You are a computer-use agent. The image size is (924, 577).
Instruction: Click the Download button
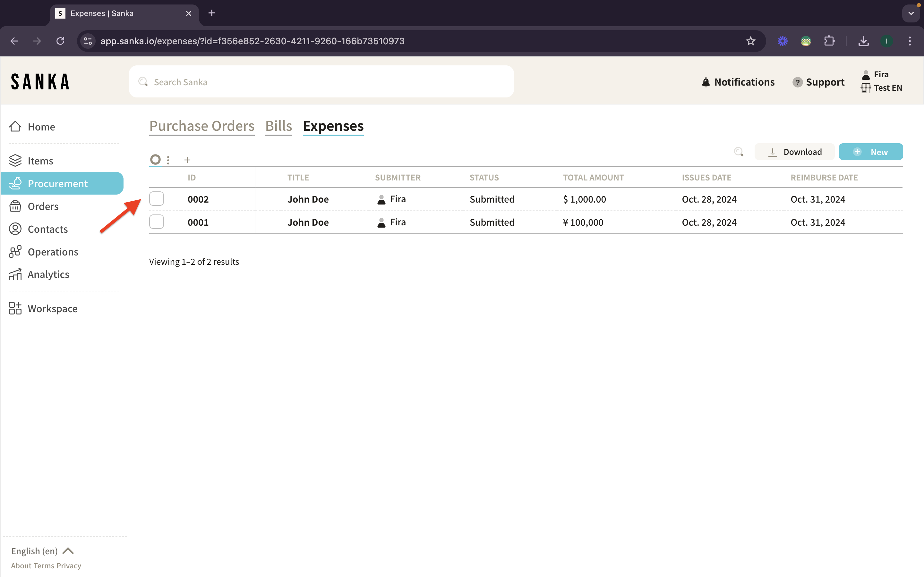(795, 152)
